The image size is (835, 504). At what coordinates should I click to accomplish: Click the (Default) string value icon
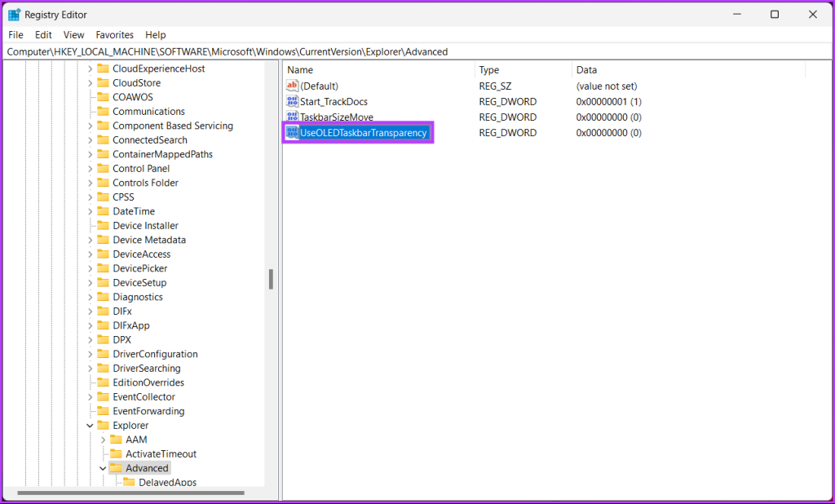coord(293,86)
